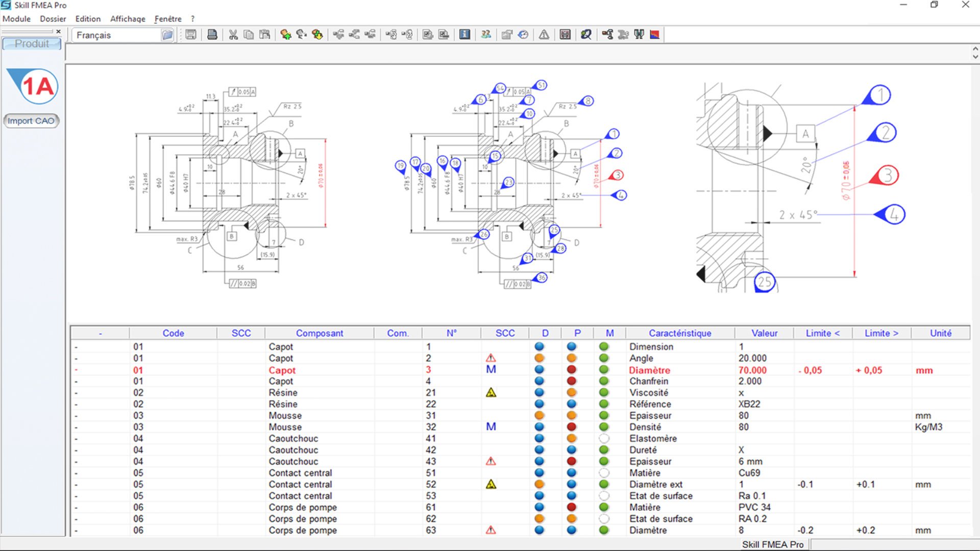Image resolution: width=980 pixels, height=551 pixels.
Task: Open the Fenêtre menu
Action: tap(168, 19)
